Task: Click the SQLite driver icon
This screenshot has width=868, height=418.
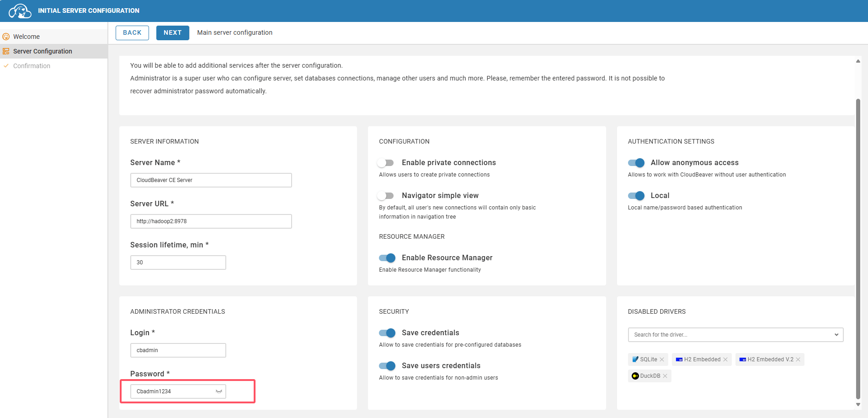Action: (635, 359)
